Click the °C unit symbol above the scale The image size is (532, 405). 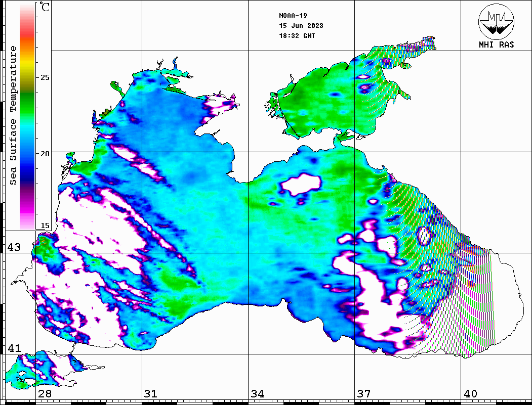45,7
